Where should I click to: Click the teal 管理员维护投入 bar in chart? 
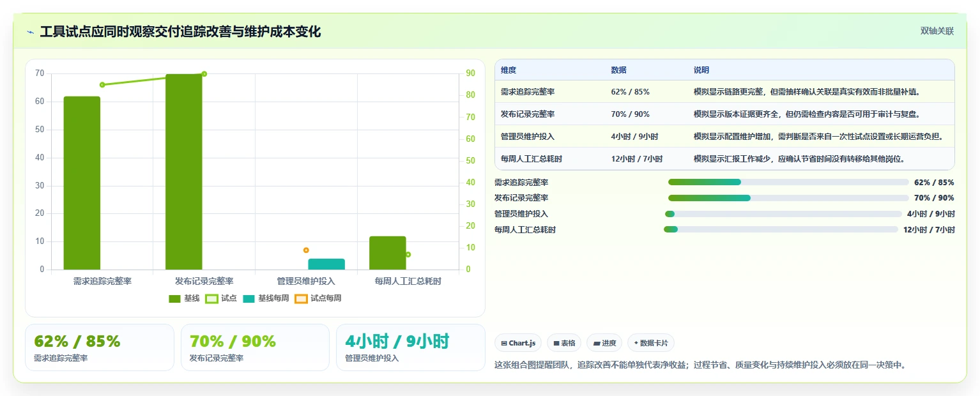[x=326, y=264]
